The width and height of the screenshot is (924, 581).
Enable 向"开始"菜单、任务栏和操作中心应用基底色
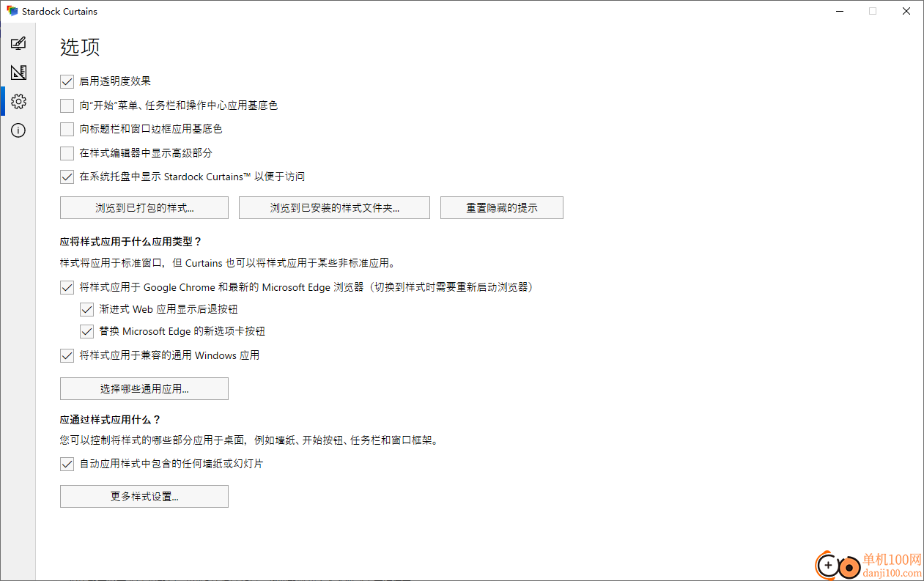pos(67,106)
